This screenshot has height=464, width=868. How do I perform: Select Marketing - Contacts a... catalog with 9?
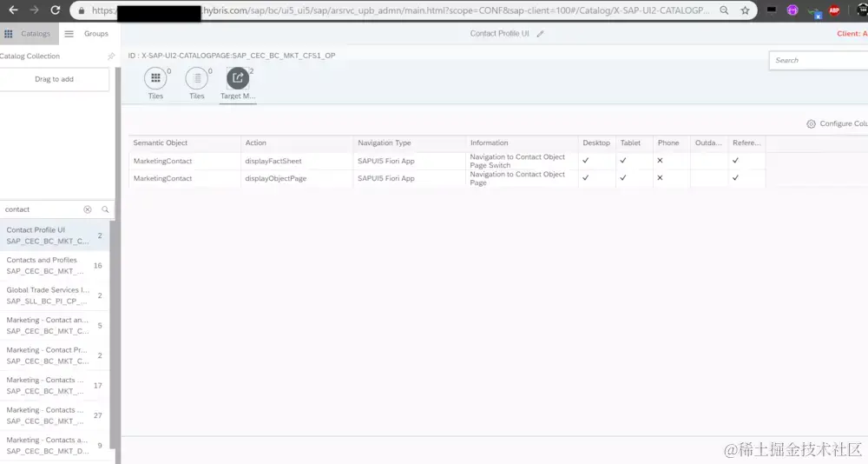(54, 445)
